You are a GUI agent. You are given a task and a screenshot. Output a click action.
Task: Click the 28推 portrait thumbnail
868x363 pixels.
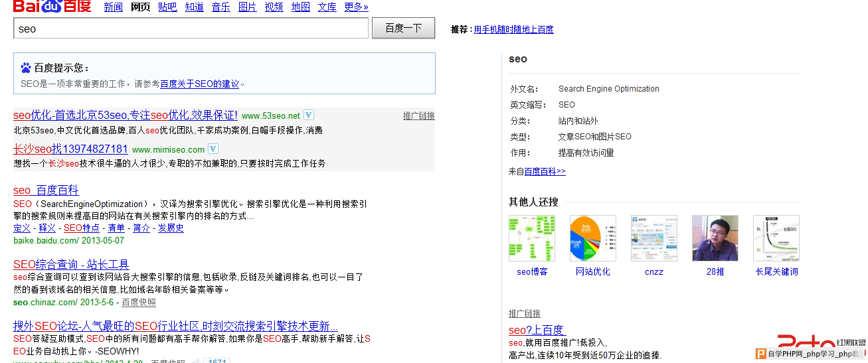pos(715,238)
